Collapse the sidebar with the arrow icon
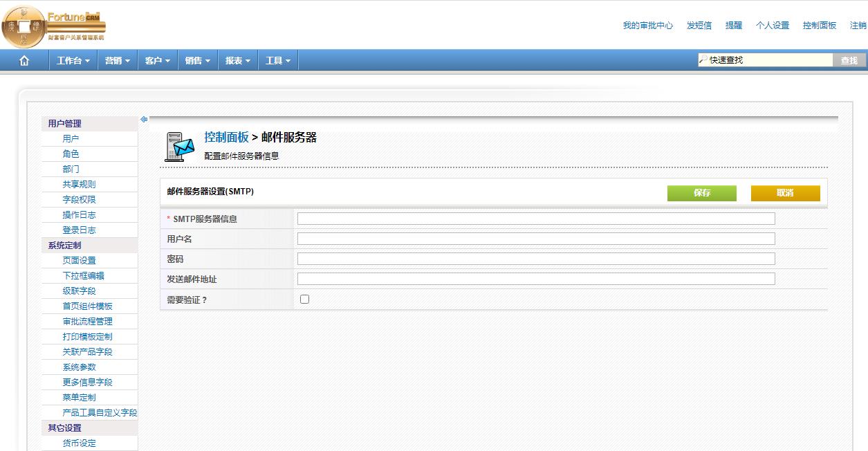 144,119
